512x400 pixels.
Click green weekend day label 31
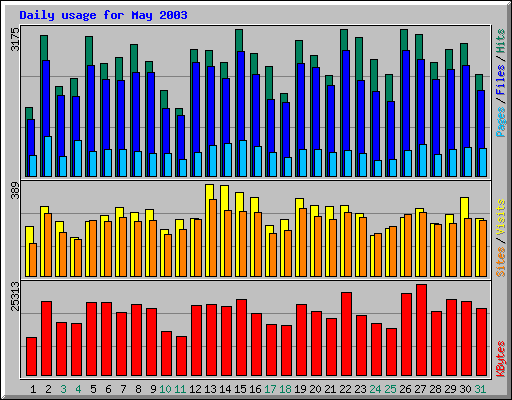(480, 389)
